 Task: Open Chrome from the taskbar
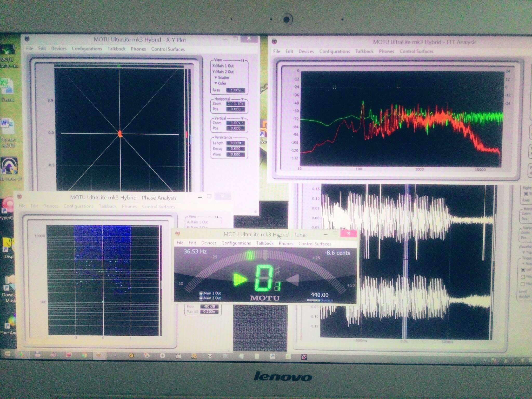84,355
